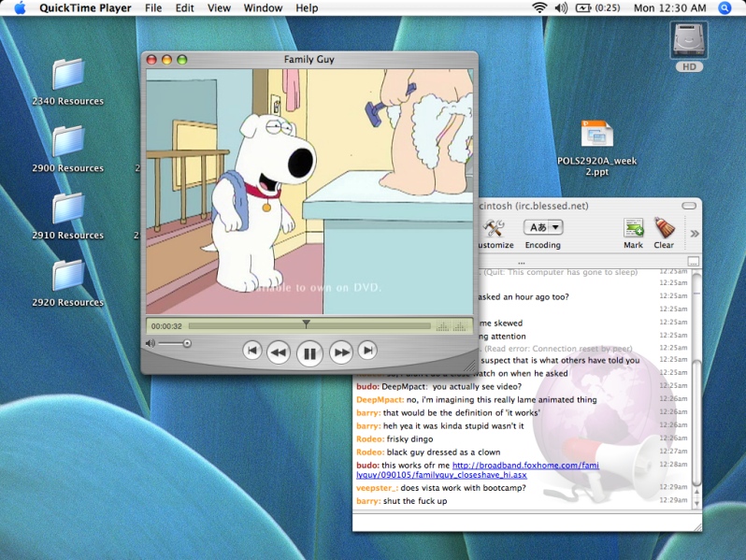Viewport: 746px width, 560px height.
Task: Click the volume icon in menu bar
Action: click(562, 7)
